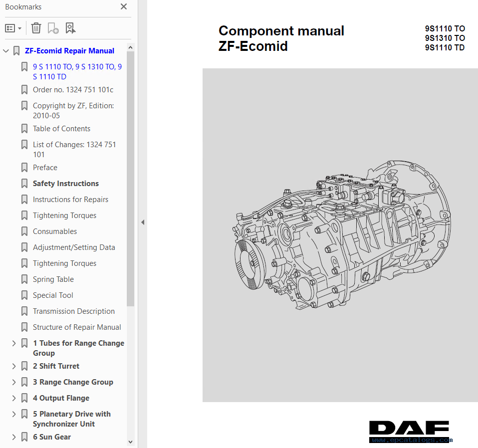Select 3 Range Change Group bookmark text
The image size is (478, 448).
(x=73, y=382)
